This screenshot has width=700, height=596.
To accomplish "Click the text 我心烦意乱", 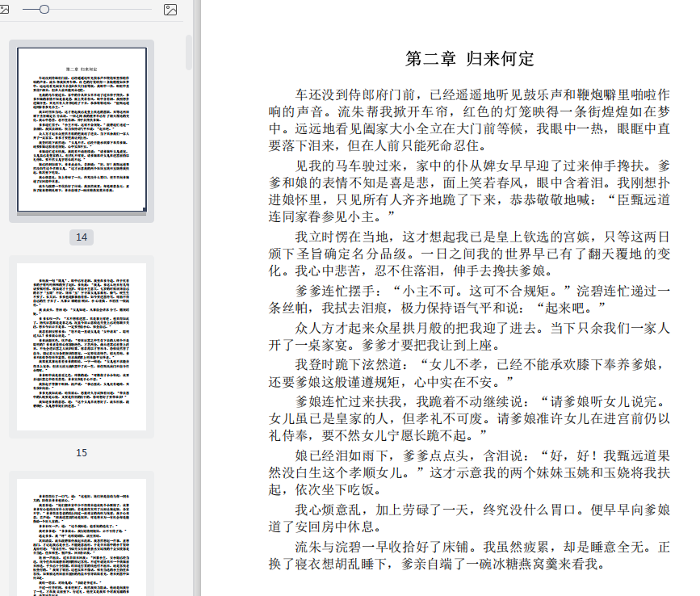I will click(x=329, y=510).
